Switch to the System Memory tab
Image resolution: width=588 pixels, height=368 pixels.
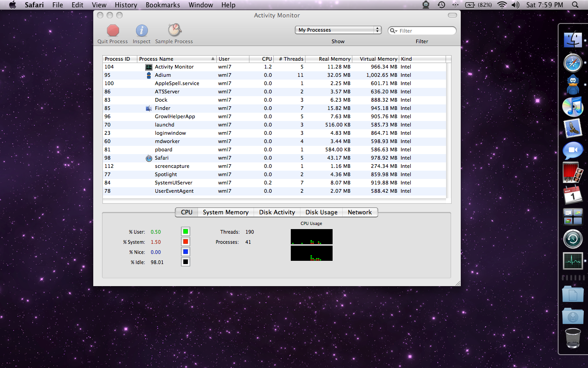point(226,212)
